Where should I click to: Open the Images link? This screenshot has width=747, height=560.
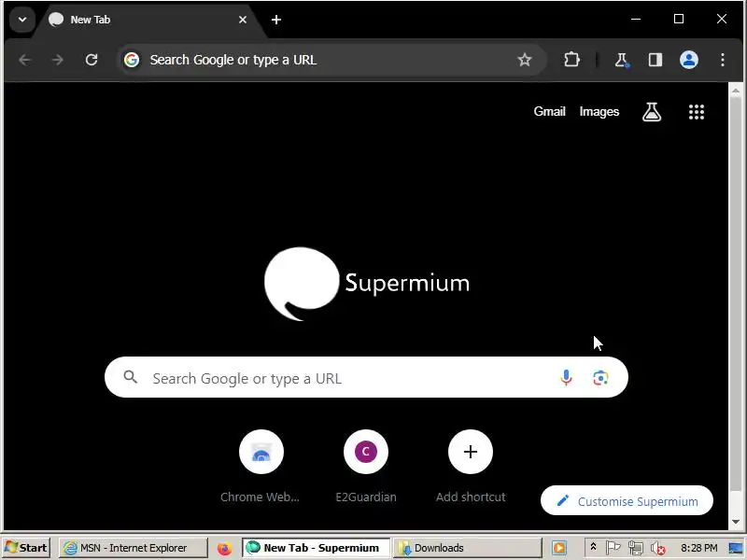point(599,112)
